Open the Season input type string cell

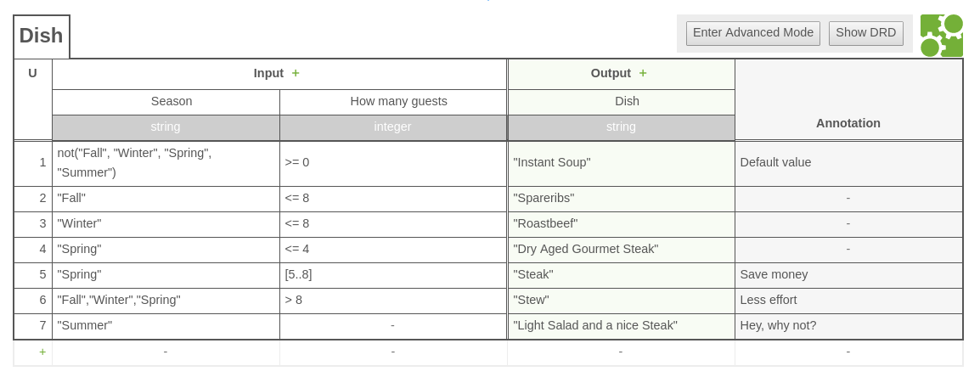[x=166, y=127]
